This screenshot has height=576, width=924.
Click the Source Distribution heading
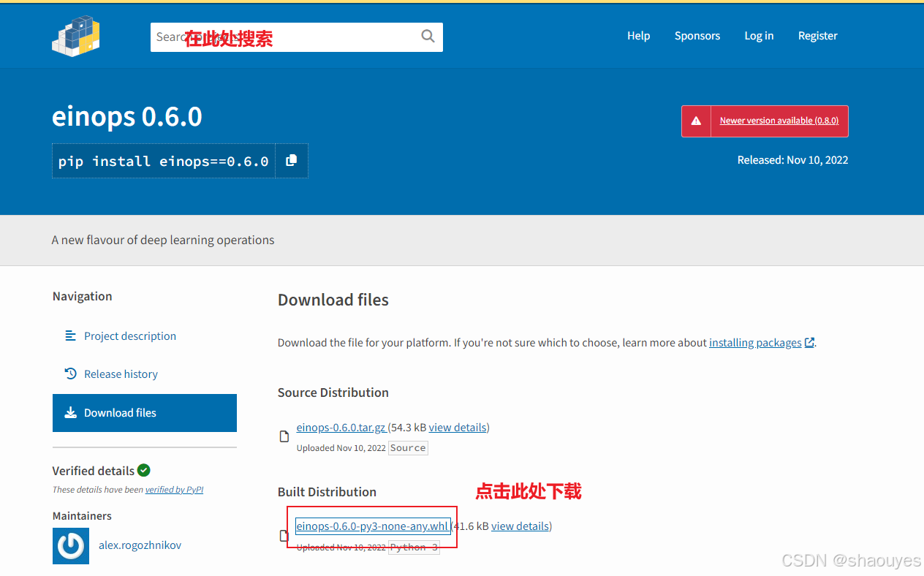pyautogui.click(x=333, y=393)
